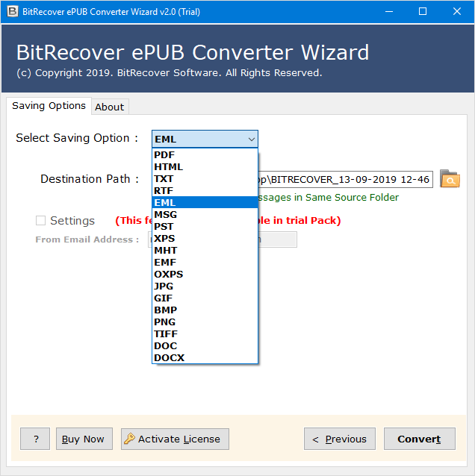Close the ePUB Converter Wizard window
The image size is (475, 476).
(457, 11)
